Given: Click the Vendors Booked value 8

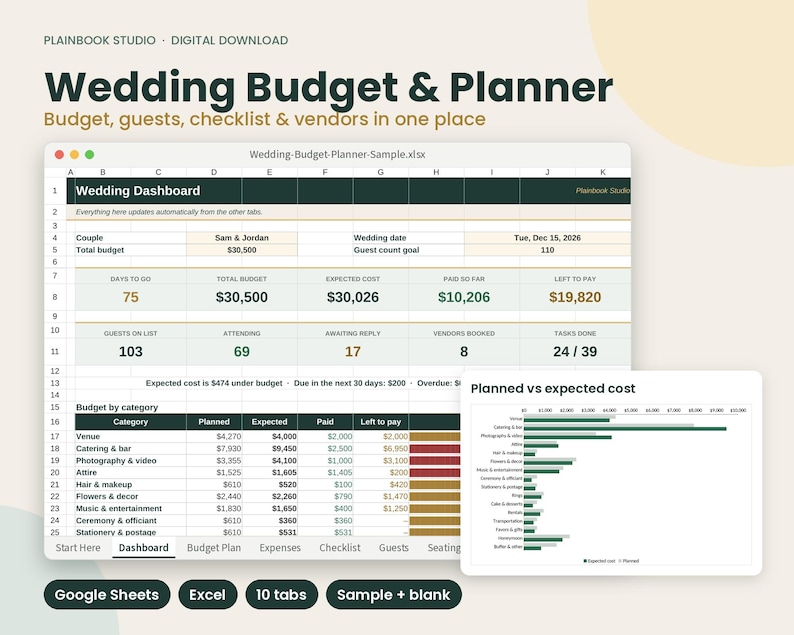Looking at the screenshot, I should (464, 351).
